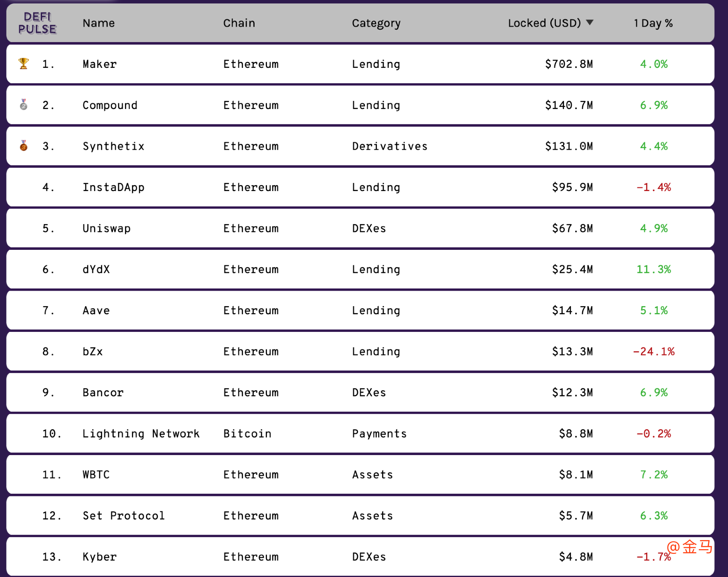
Task: Click the gold trophy icon beside Maker
Action: point(24,64)
